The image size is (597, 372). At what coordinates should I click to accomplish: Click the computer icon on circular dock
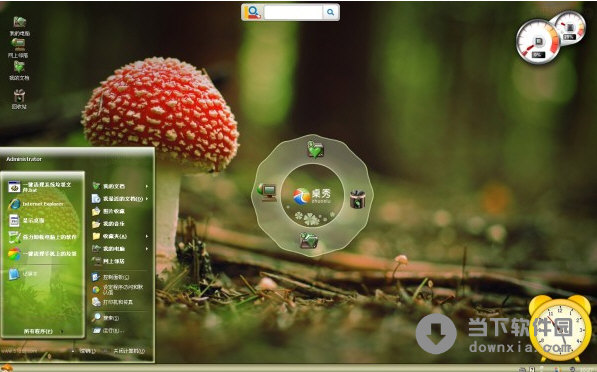click(267, 192)
